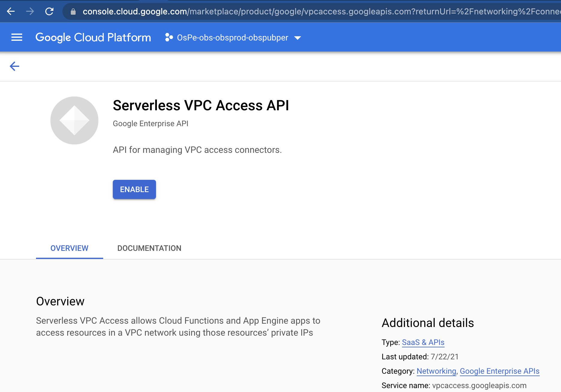
Task: Open the Networking category link
Action: pyautogui.click(x=436, y=371)
